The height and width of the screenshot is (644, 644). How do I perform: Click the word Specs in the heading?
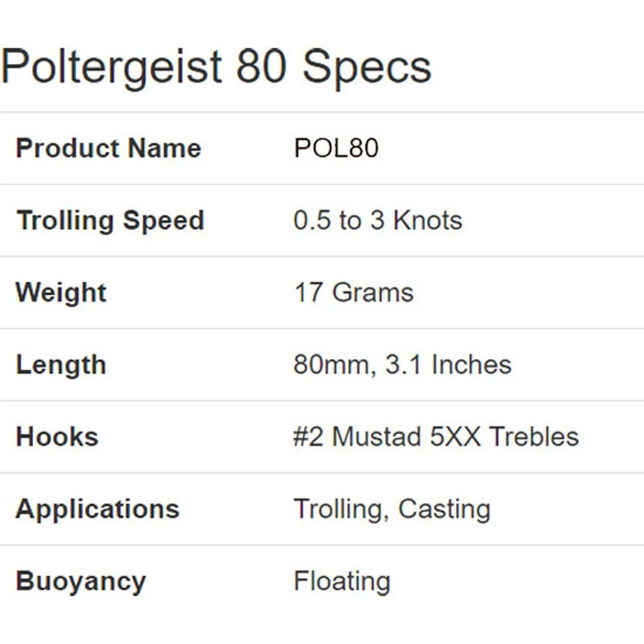(x=367, y=68)
